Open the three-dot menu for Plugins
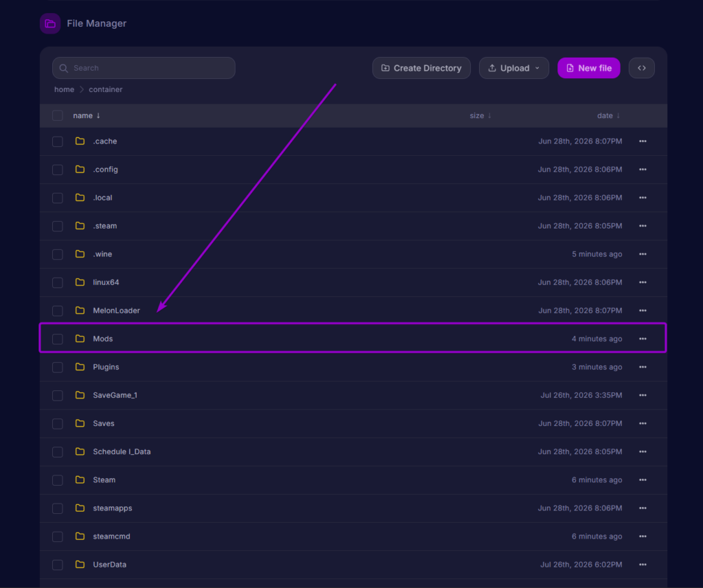 coord(643,367)
